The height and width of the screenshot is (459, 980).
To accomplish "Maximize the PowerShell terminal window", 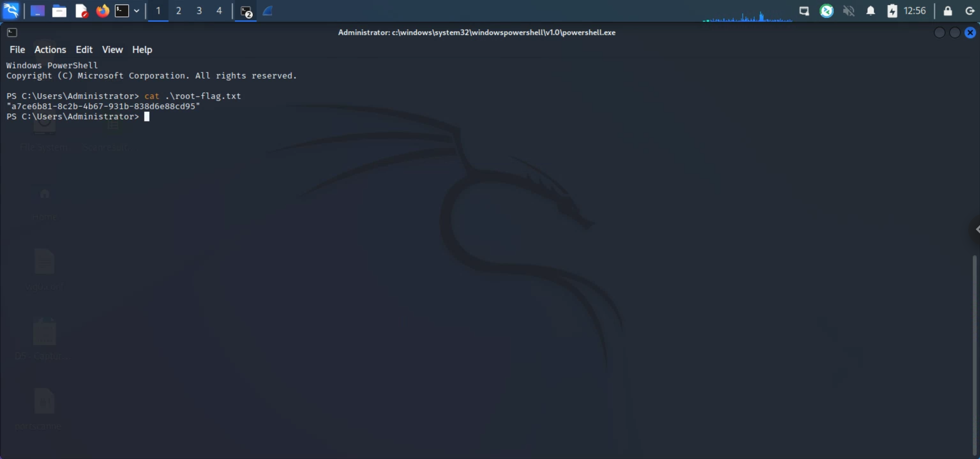I will tap(954, 33).
